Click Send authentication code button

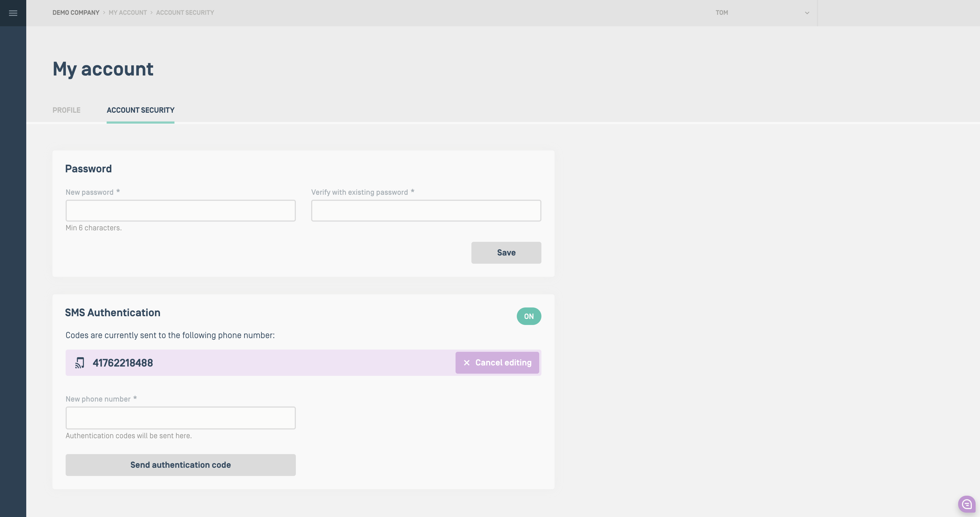click(x=180, y=465)
